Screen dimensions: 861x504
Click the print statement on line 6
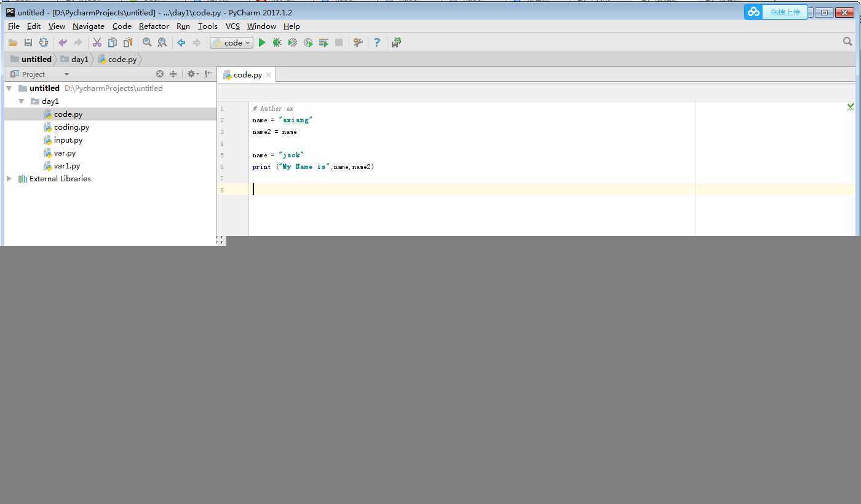coord(313,167)
